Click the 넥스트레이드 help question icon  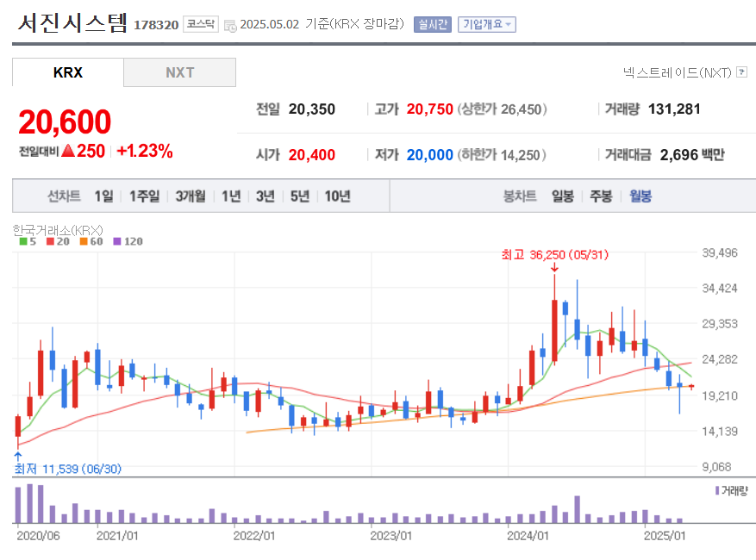tap(742, 72)
